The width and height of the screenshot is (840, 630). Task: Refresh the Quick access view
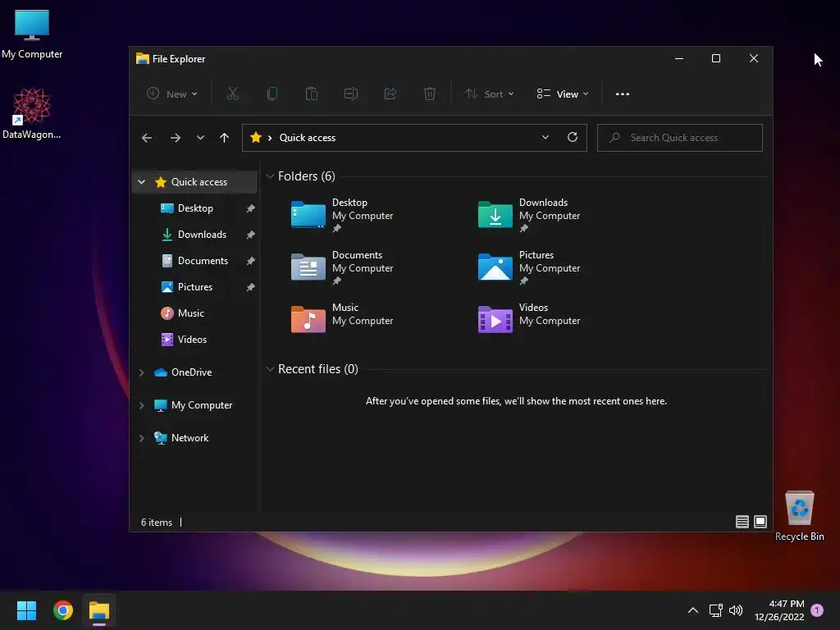(572, 137)
